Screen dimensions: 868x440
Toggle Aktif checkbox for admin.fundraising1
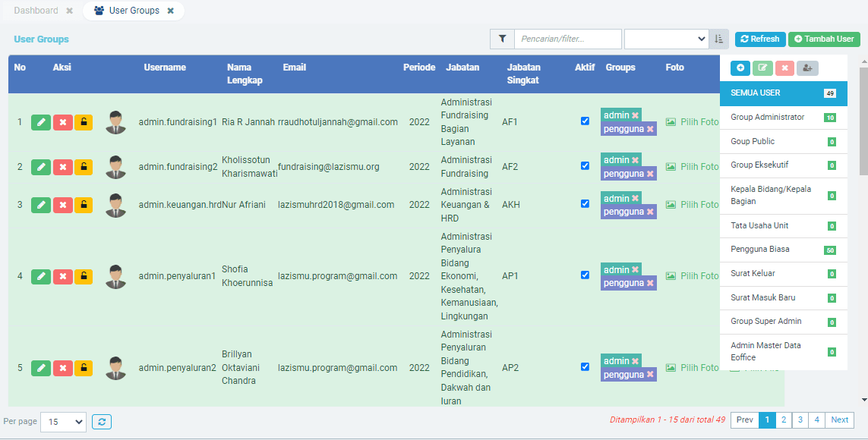[586, 121]
